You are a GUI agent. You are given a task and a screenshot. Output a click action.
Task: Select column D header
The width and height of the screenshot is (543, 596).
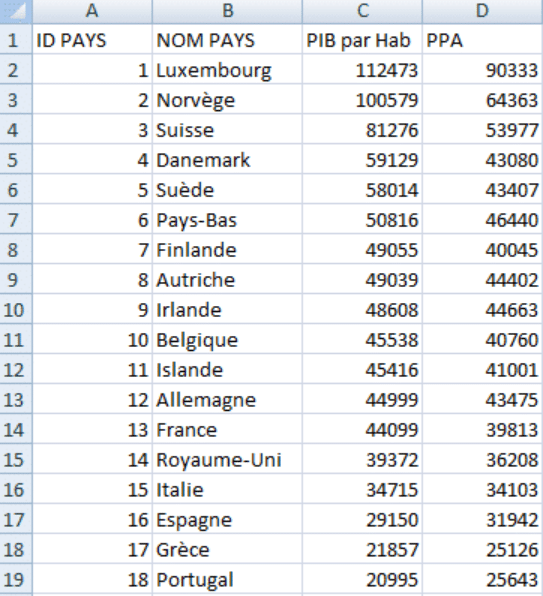482,11
